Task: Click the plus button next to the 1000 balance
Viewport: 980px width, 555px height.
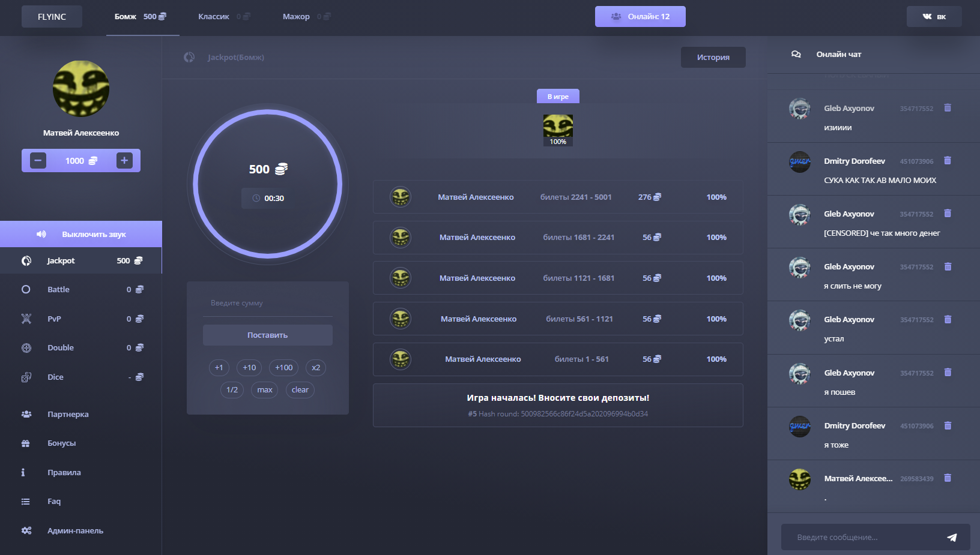Action: (124, 161)
